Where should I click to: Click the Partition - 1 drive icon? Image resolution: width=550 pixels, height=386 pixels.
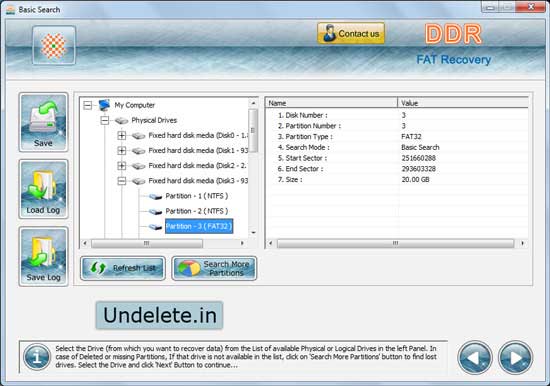click(155, 197)
